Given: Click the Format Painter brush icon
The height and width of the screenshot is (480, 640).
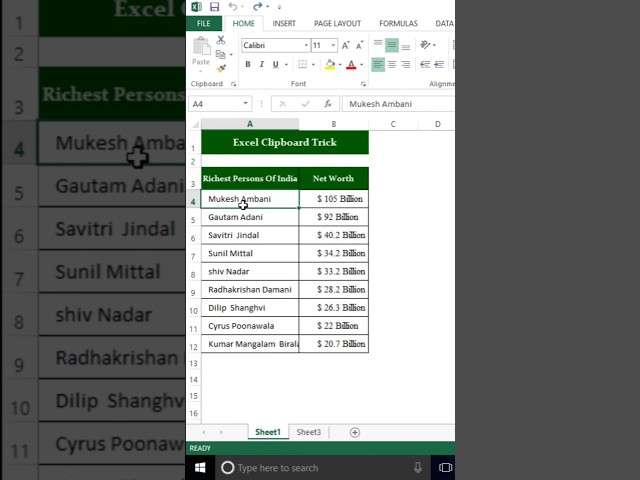Looking at the screenshot, I should pyautogui.click(x=221, y=69).
